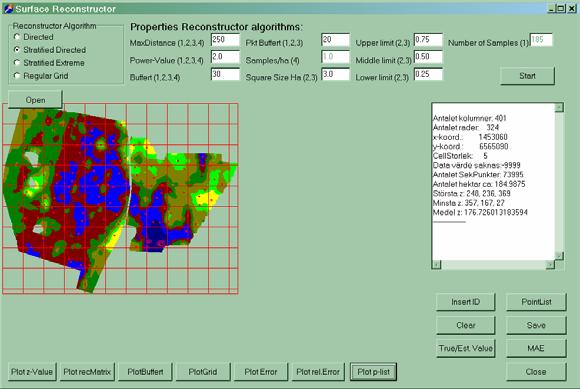Click the Surface Reconstructor title bar app icon

8,9
